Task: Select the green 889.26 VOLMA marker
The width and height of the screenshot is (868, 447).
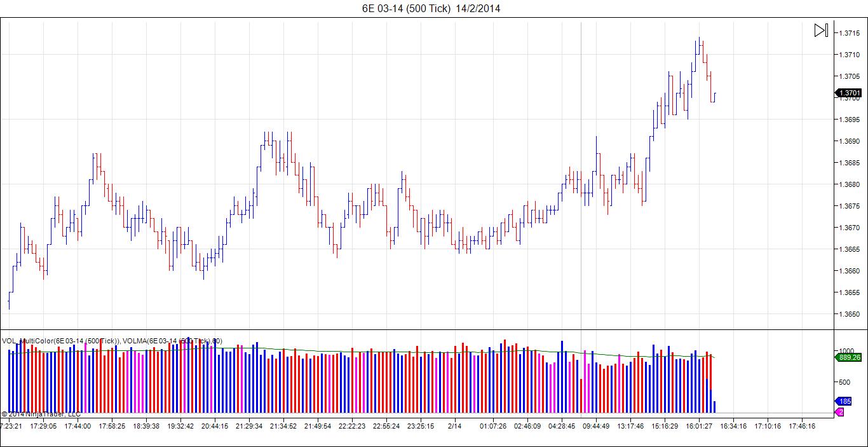Action: pyautogui.click(x=850, y=357)
